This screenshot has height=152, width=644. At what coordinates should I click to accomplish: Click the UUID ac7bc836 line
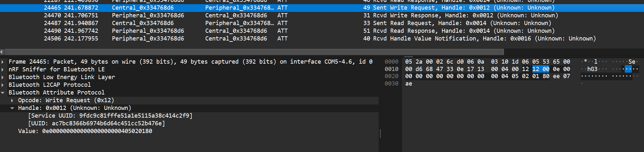pos(96,123)
